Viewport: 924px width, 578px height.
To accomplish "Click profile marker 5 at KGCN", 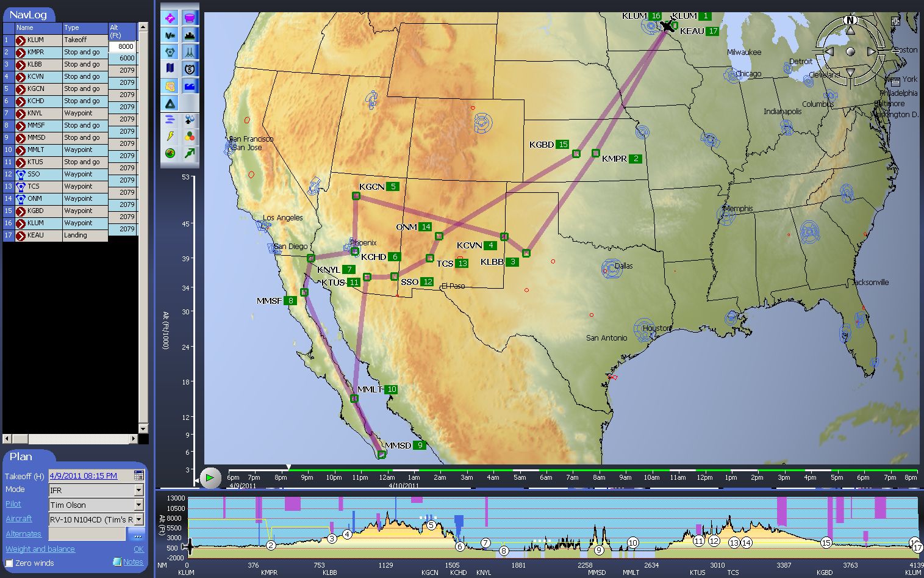I will [431, 525].
